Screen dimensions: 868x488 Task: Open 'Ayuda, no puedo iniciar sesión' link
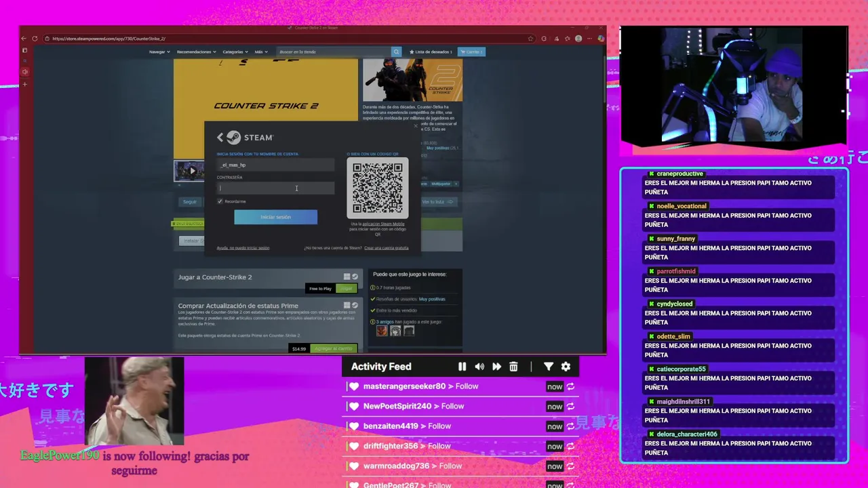pyautogui.click(x=243, y=248)
